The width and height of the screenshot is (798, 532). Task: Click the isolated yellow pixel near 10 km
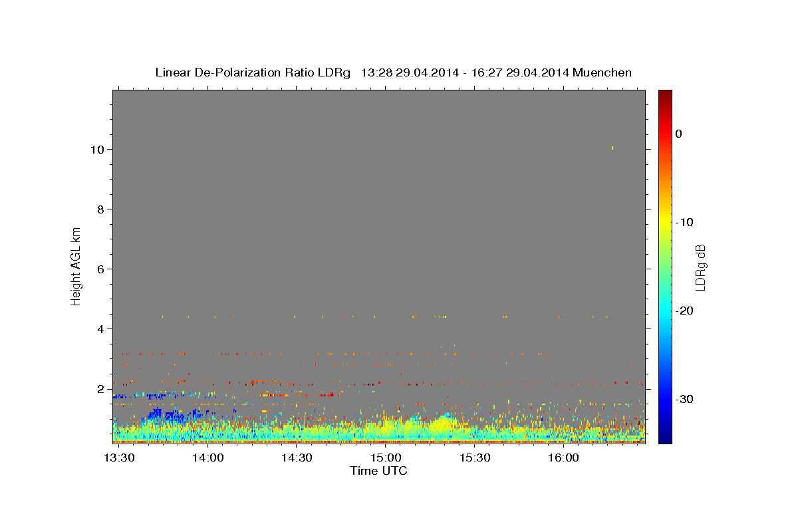coord(612,148)
